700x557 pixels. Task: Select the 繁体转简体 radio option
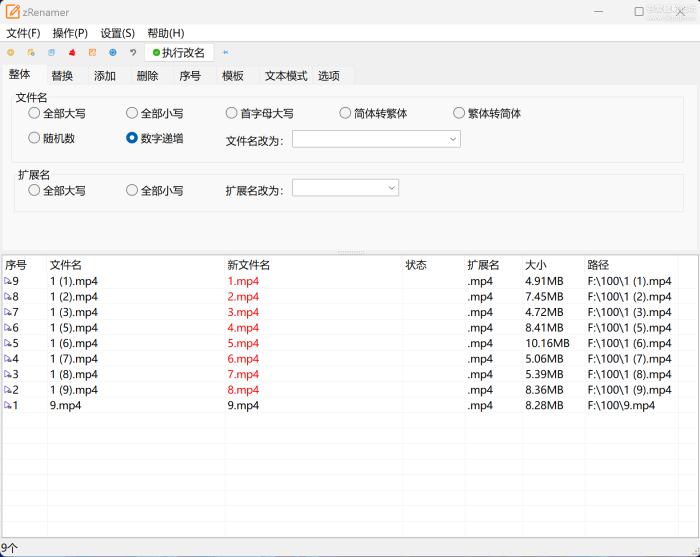tap(459, 113)
